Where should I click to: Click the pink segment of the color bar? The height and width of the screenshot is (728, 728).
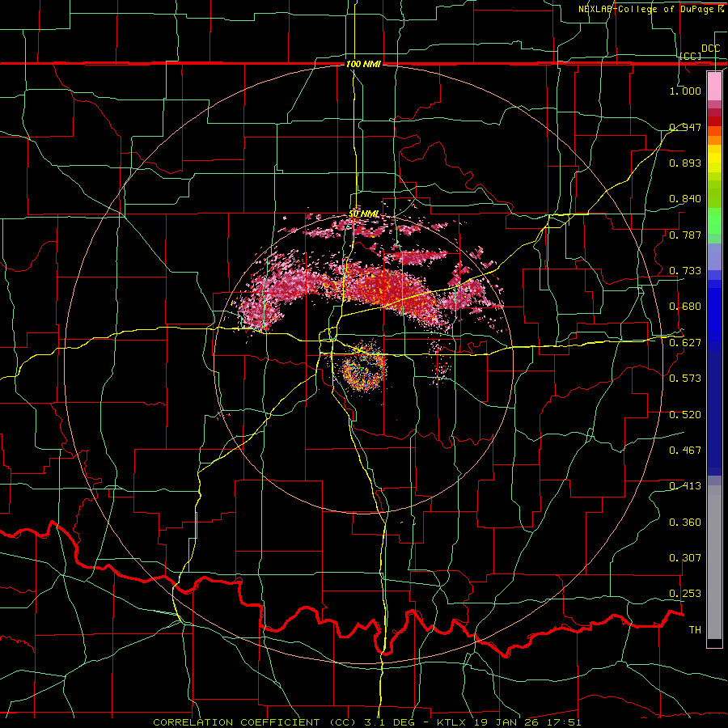[714, 87]
